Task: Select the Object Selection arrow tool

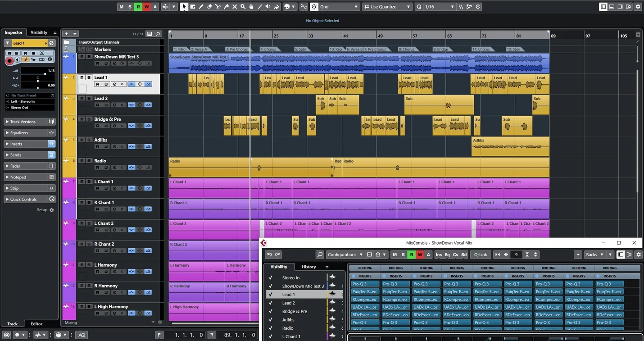Action: (184, 7)
